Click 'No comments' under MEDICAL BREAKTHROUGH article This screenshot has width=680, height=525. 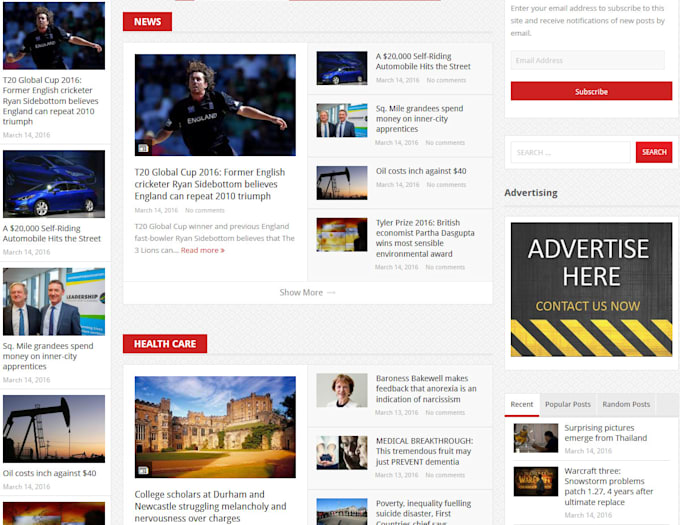pyautogui.click(x=445, y=475)
